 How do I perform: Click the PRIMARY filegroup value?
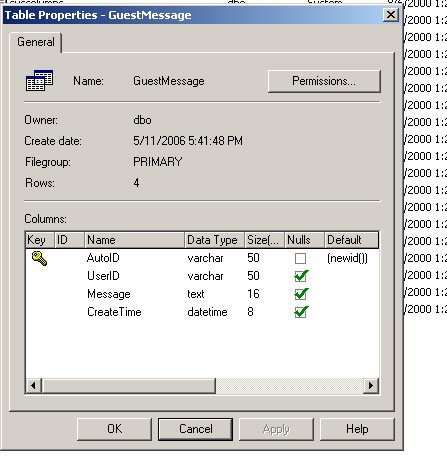tap(158, 162)
